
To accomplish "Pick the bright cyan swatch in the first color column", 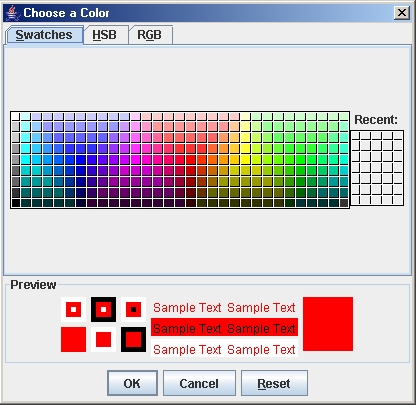I will coord(26,159).
